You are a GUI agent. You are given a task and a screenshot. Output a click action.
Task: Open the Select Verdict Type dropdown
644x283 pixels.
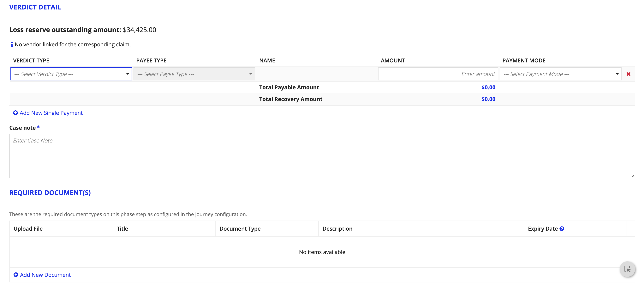71,74
